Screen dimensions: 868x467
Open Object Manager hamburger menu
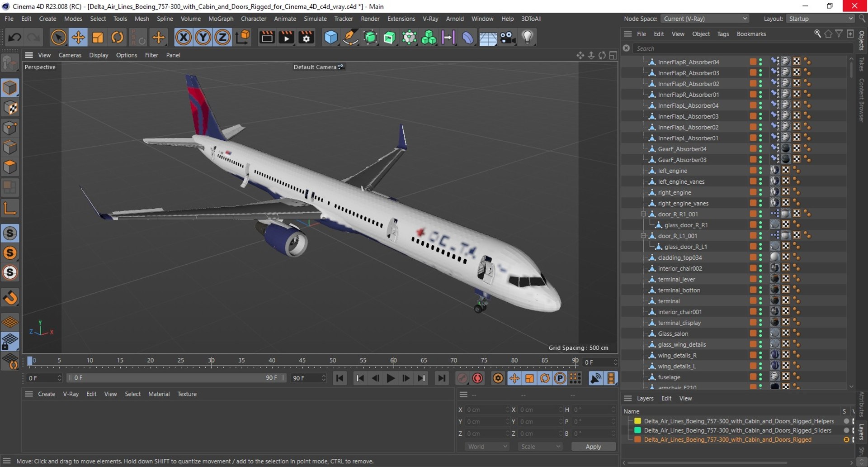click(627, 34)
